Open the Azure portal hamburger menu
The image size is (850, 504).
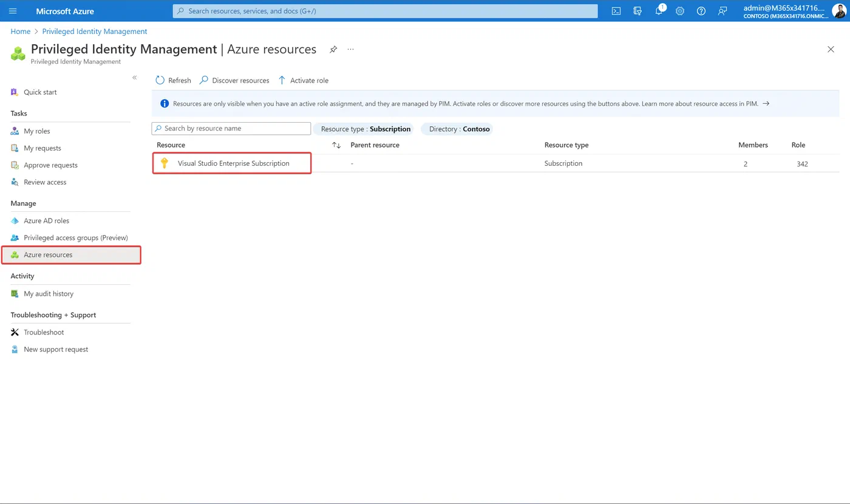click(x=13, y=11)
